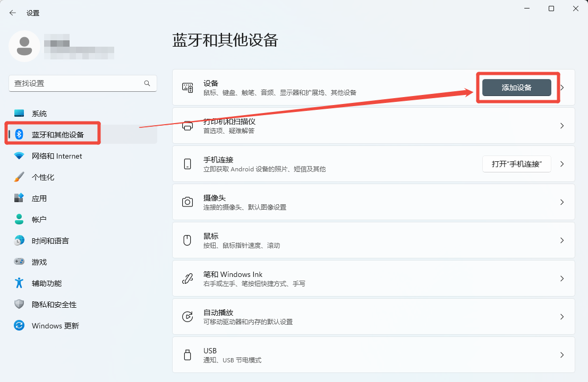Switch to the 应用 settings category
Viewport: 588px width, 382px height.
coord(39,198)
